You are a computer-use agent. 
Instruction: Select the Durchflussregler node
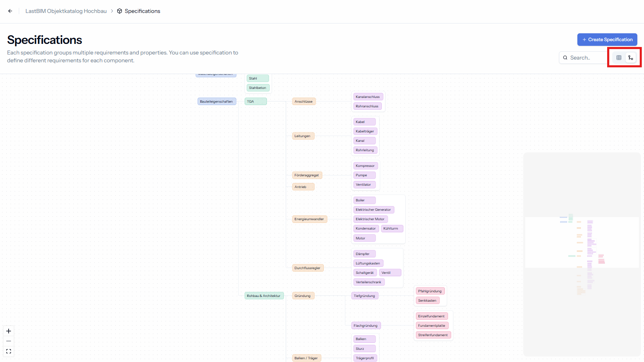pos(308,268)
